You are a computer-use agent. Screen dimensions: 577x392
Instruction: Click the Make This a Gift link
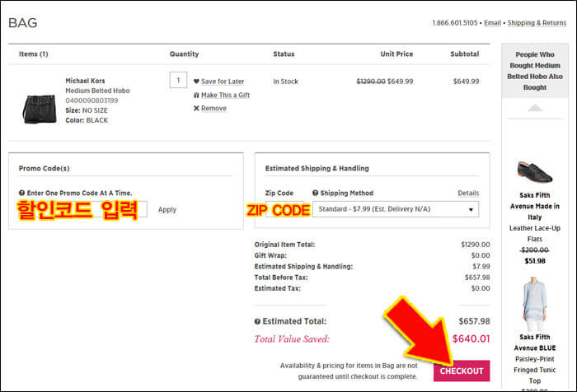[225, 95]
